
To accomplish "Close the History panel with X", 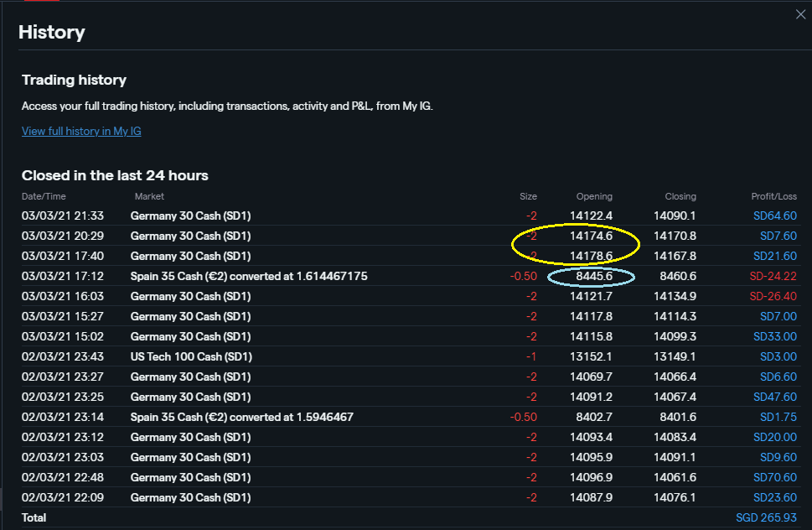I will [x=800, y=13].
